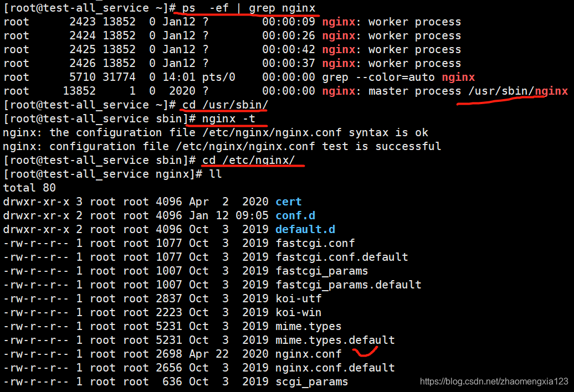This screenshot has height=392, width=574.
Task: Select the koi-utf file name
Action: [x=298, y=299]
